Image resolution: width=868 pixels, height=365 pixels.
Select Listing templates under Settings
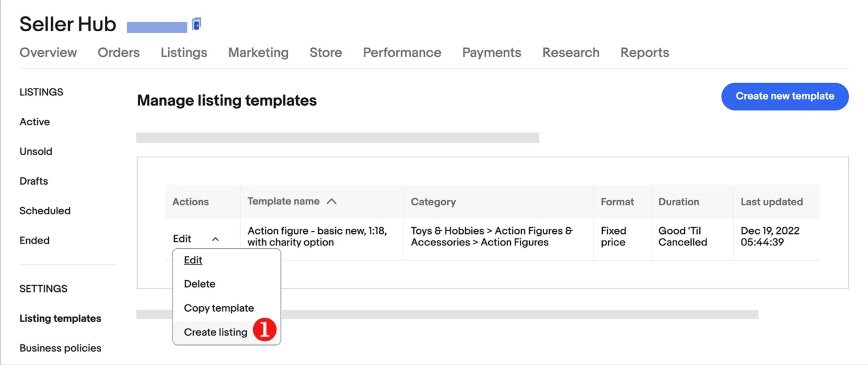[60, 318]
